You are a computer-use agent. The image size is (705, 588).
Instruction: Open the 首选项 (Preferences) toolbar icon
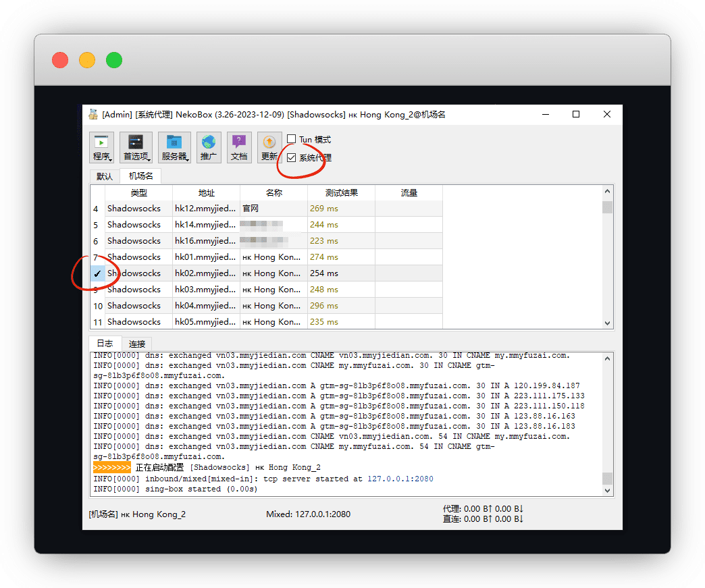point(136,147)
